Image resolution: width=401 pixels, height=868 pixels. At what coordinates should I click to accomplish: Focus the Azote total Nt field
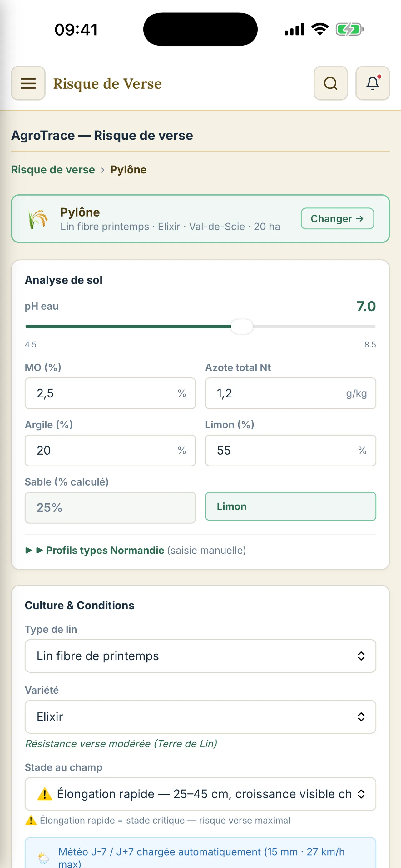[x=290, y=393]
